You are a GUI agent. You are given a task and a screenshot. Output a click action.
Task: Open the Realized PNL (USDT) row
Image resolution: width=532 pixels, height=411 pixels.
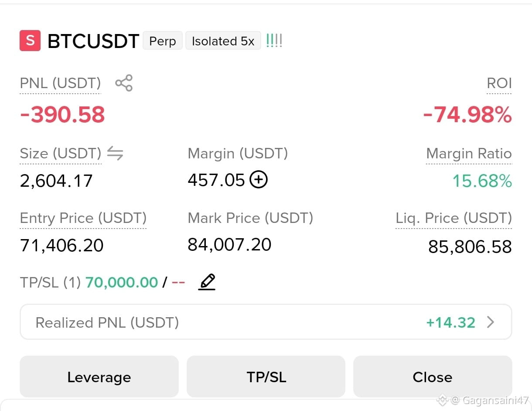click(x=266, y=322)
